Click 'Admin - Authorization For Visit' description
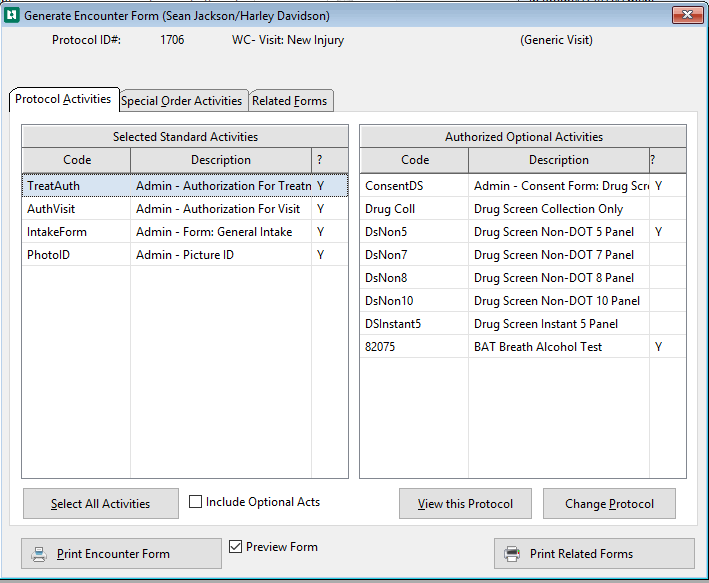 218,209
